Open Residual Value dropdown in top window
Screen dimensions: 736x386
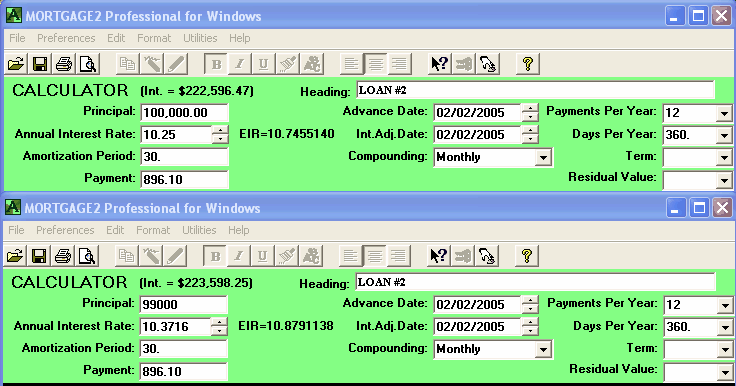point(724,180)
